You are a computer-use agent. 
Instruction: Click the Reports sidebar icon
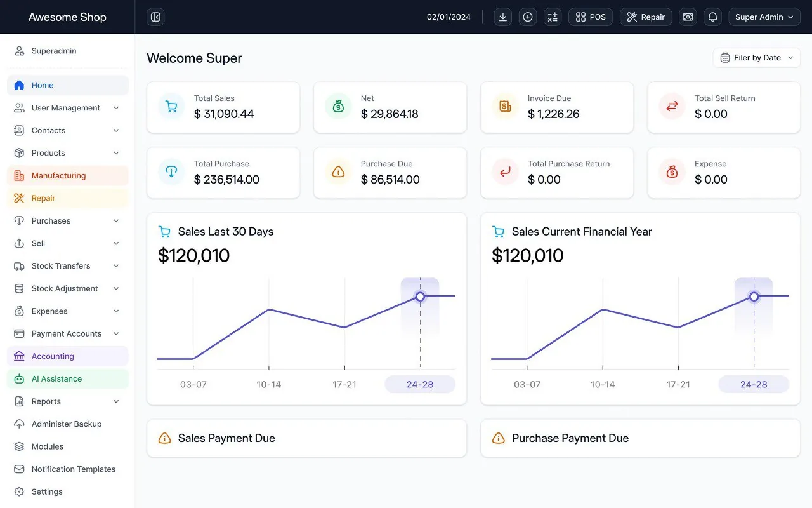[19, 401]
